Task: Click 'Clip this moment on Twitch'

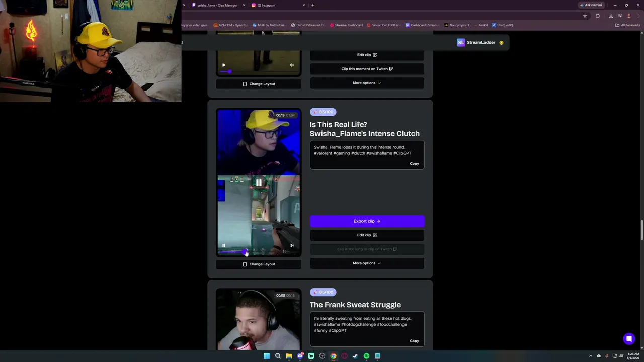Action: (367, 69)
